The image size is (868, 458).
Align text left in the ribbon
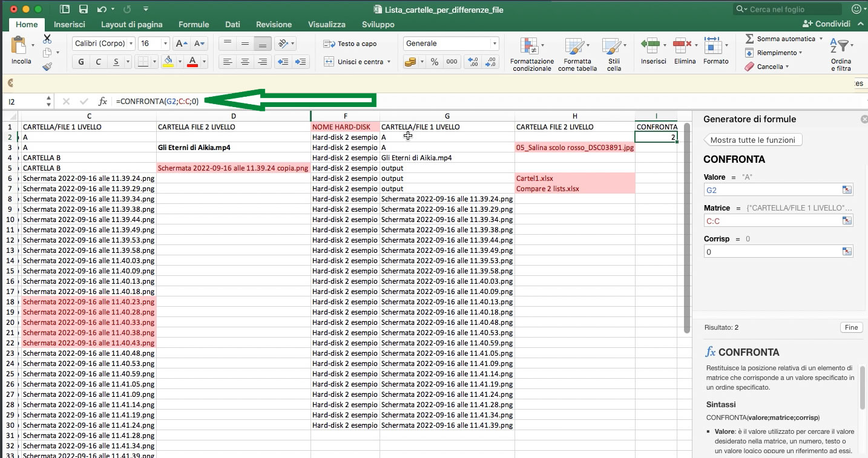227,62
